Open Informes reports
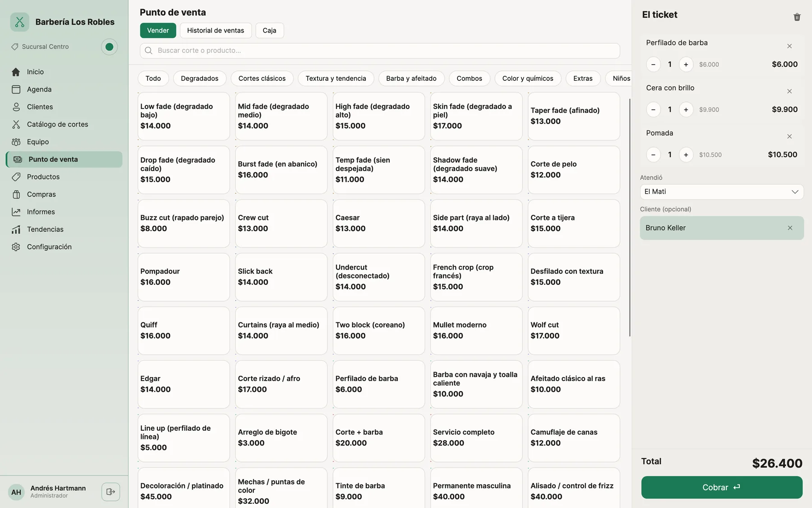This screenshot has width=812, height=508. [64, 212]
